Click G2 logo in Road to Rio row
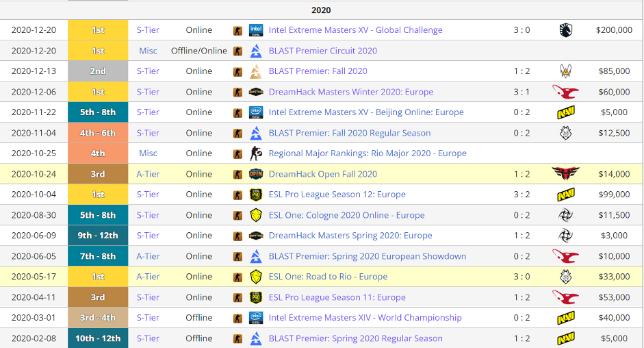 pos(565,277)
